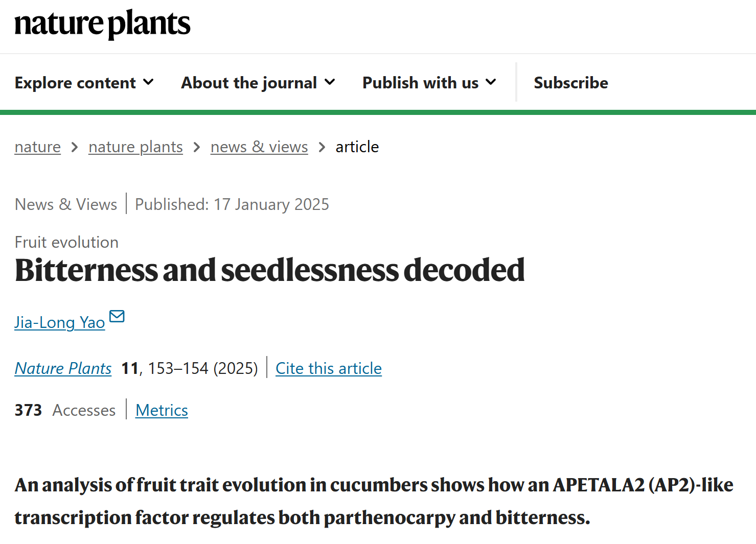This screenshot has height=544, width=756.
Task: Open the nature plants breadcrumb link
Action: 135,147
